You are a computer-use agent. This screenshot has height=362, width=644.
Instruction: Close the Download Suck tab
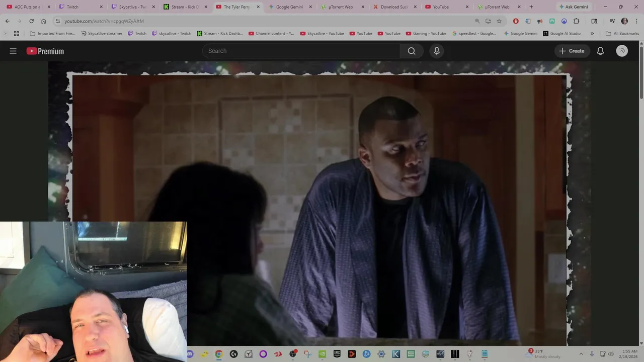coord(415,7)
